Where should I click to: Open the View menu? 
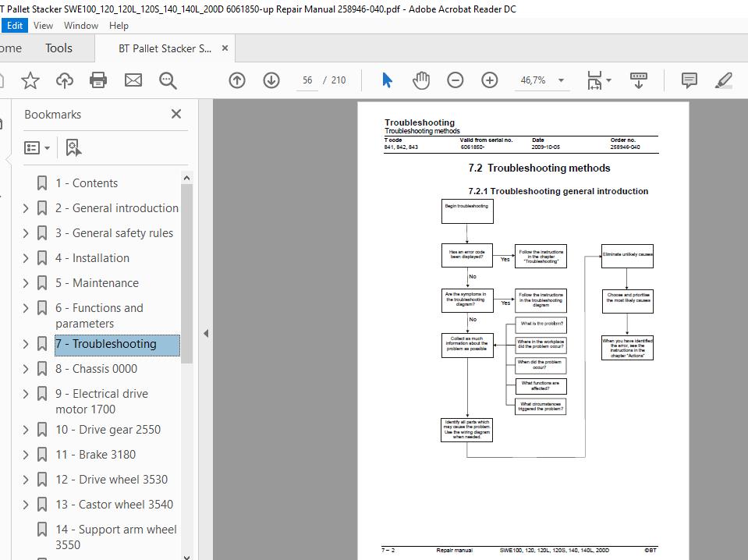[x=43, y=26]
